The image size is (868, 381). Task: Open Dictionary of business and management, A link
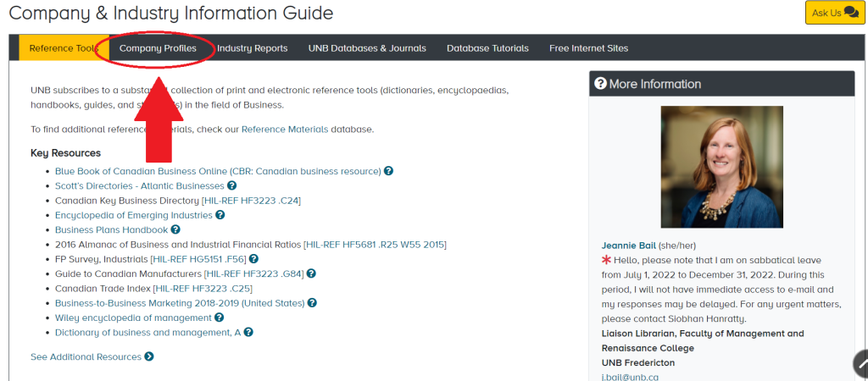click(x=147, y=333)
